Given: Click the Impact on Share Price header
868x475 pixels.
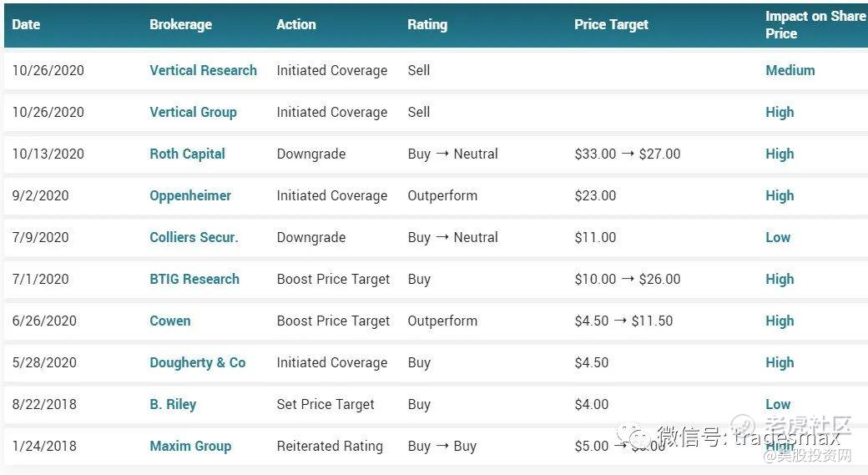Looking at the screenshot, I should pyautogui.click(x=815, y=25).
